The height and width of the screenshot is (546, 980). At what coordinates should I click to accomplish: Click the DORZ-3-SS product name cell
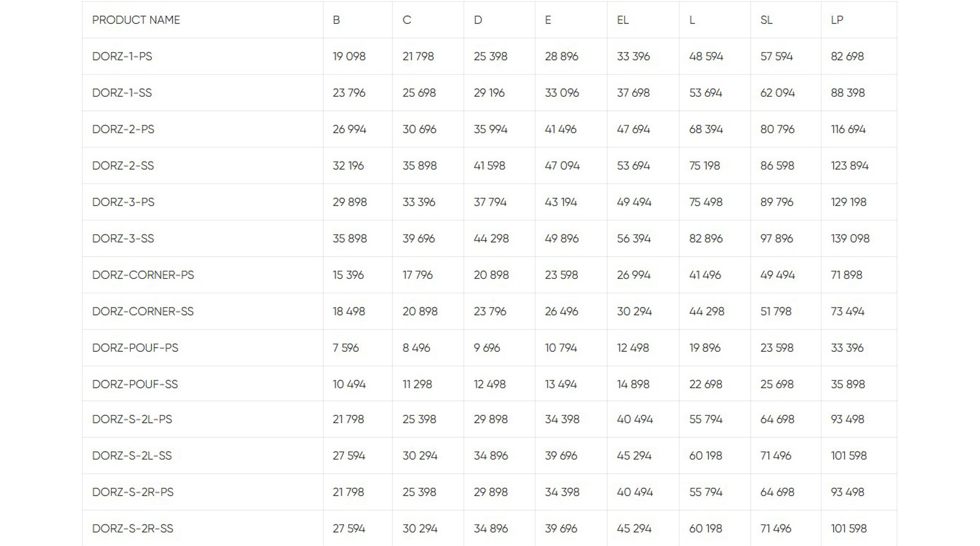coord(123,238)
